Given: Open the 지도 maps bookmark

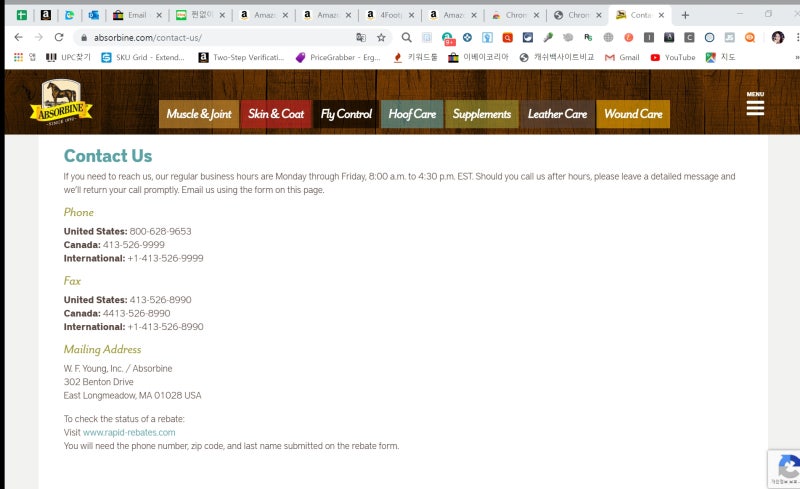Looking at the screenshot, I should click(720, 57).
